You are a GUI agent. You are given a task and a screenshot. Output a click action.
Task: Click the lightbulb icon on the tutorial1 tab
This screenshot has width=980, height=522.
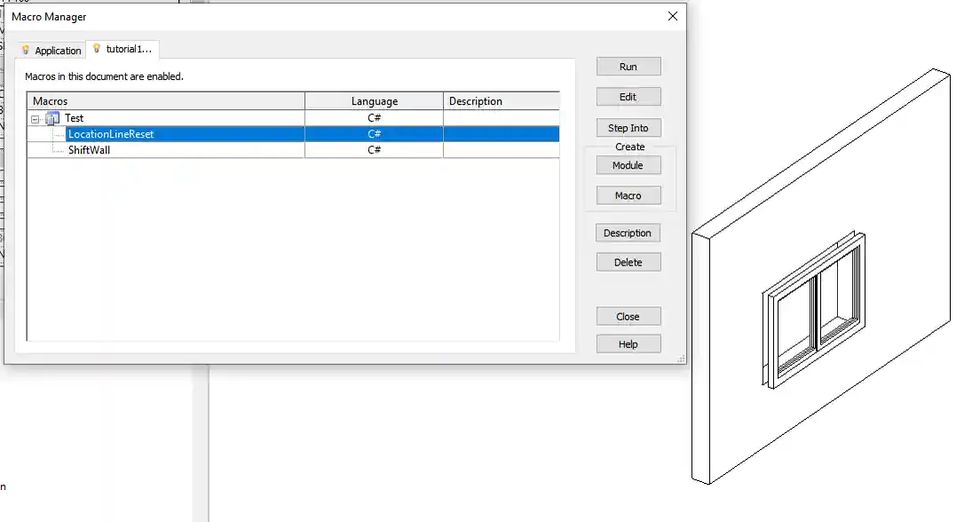coord(98,50)
